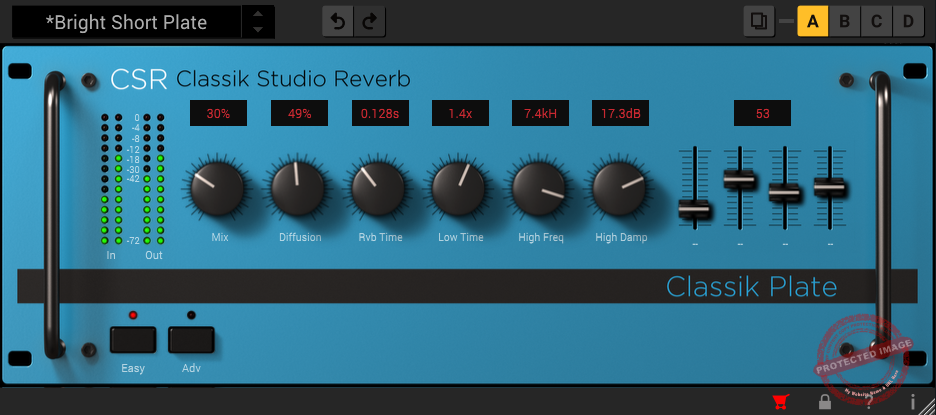
Task: Click the Low Time knob
Action: (458, 189)
